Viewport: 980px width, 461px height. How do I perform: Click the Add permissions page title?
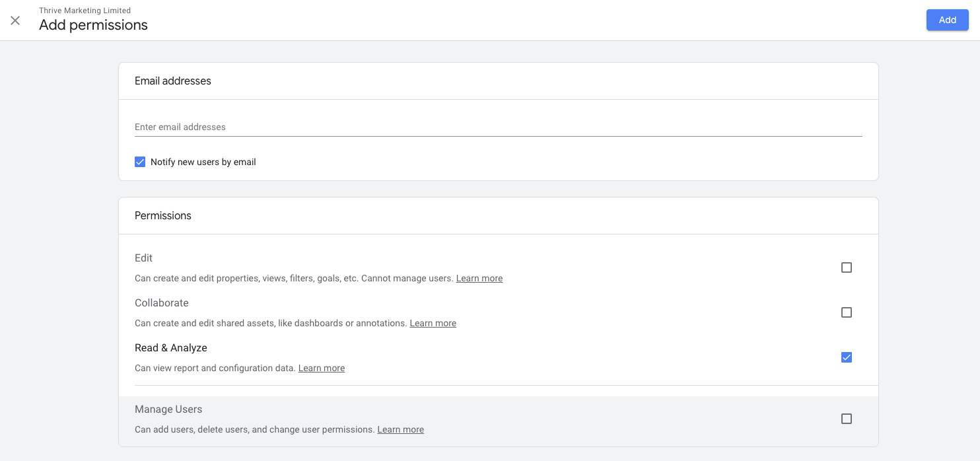[x=93, y=25]
